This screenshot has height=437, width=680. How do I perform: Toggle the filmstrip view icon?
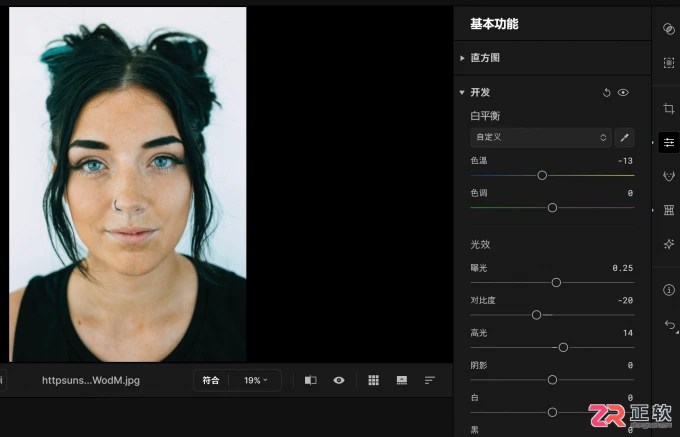402,380
